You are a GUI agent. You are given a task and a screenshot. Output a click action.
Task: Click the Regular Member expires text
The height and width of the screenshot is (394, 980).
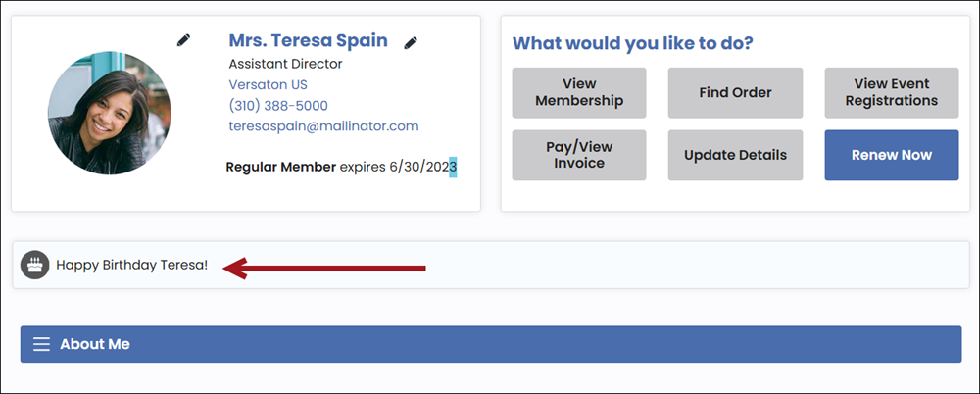(341, 167)
